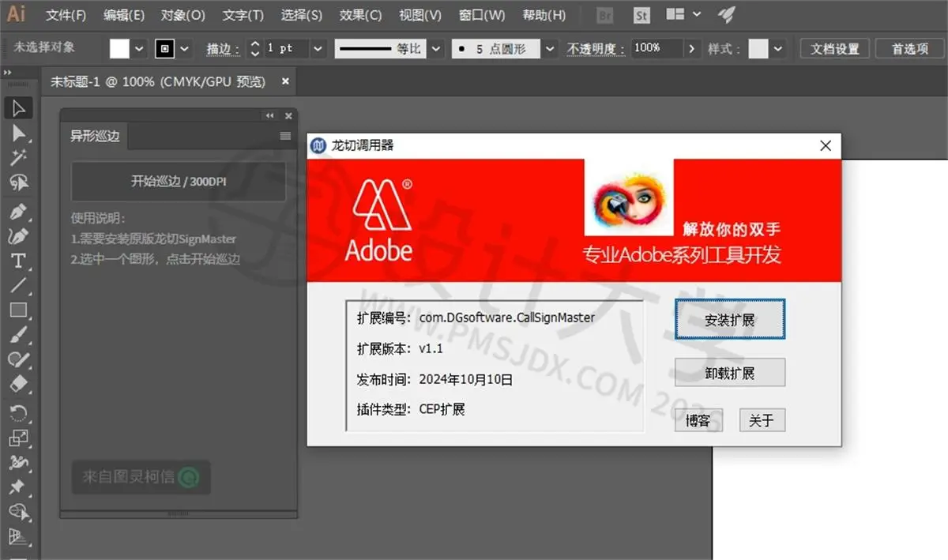Choose the Magic Wand tool
Image resolution: width=948 pixels, height=560 pixels.
click(18, 158)
